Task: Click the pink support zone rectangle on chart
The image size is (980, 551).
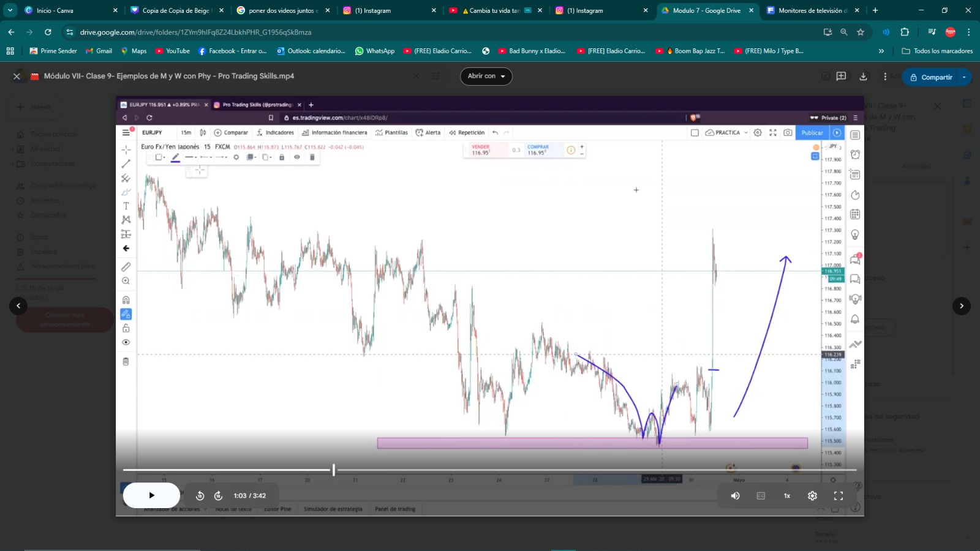Action: [592, 443]
